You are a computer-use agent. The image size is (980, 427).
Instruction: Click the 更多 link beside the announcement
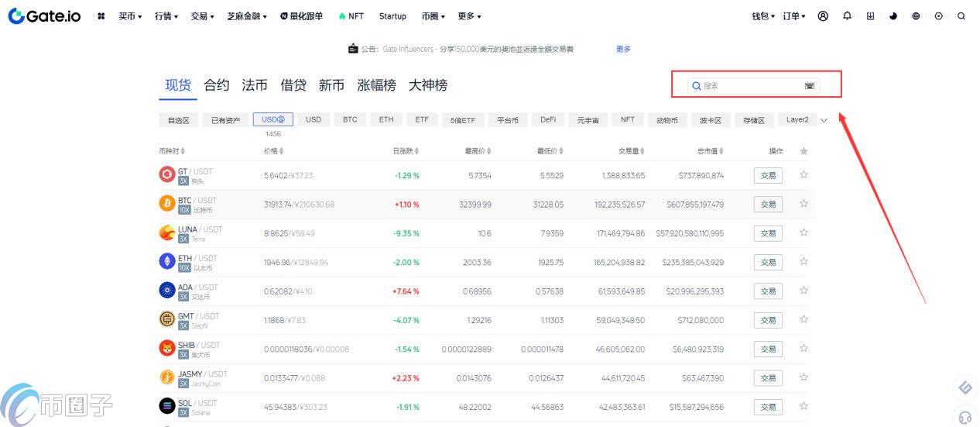(623, 49)
